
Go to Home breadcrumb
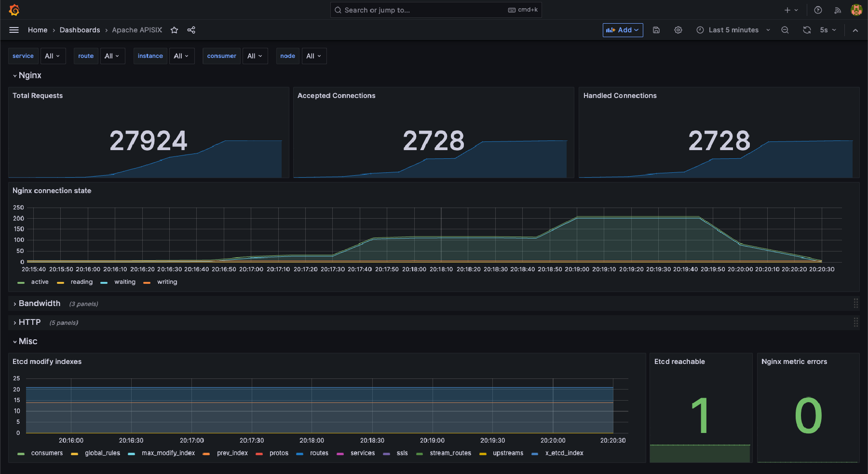[x=38, y=30]
